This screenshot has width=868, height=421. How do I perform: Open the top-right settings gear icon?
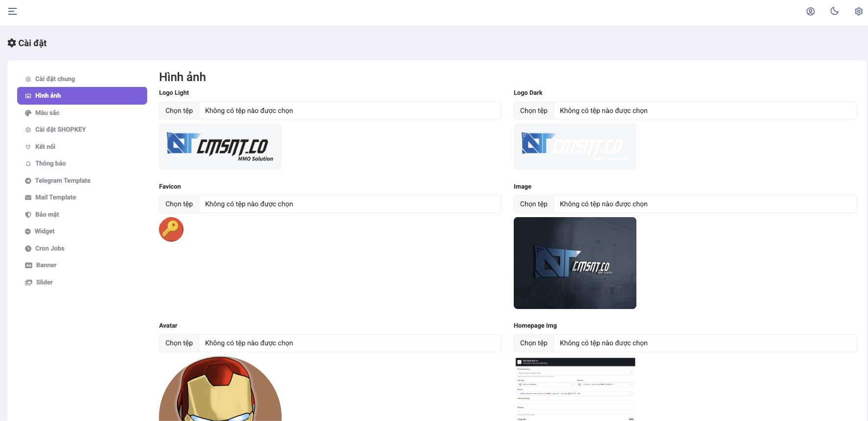pyautogui.click(x=859, y=11)
